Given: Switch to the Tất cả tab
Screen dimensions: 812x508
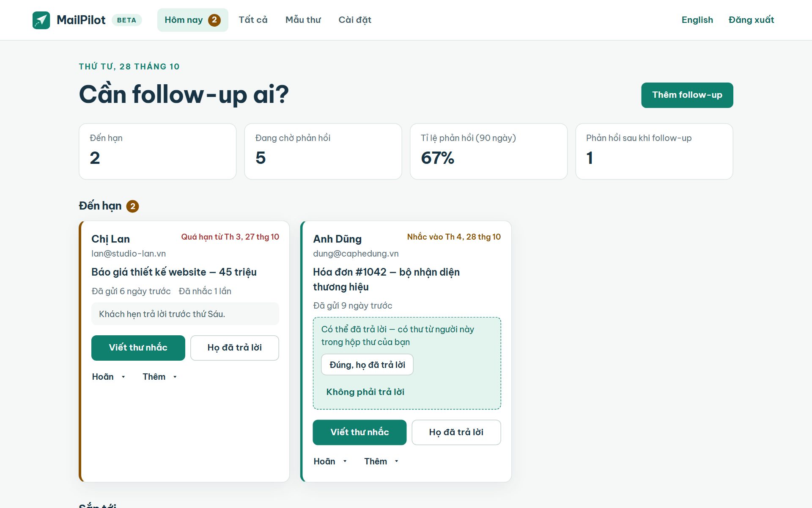Looking at the screenshot, I should 253,20.
